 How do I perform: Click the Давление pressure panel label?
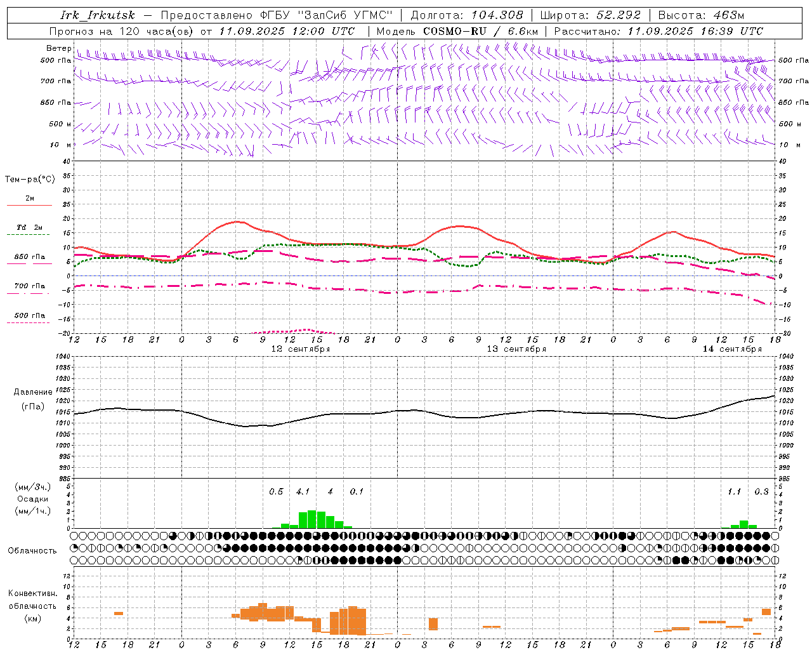33,392
